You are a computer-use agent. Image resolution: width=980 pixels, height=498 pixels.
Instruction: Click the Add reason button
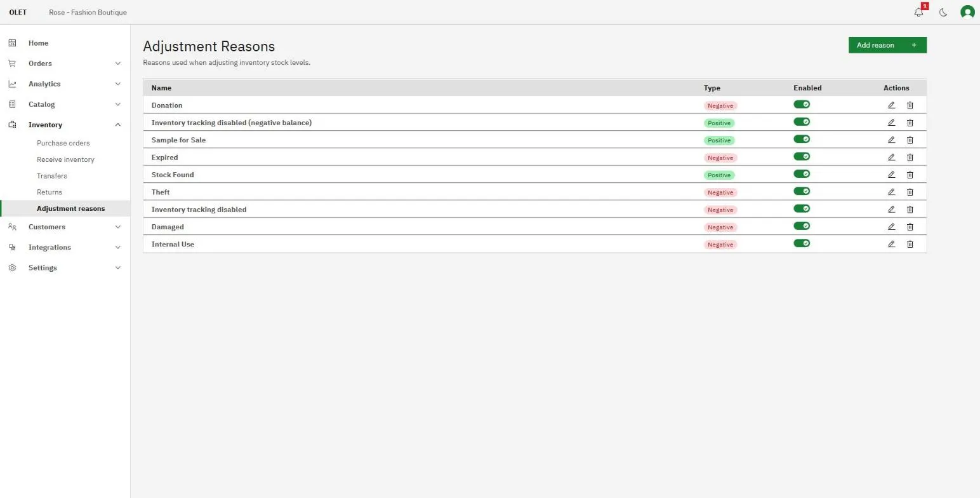[x=887, y=45]
